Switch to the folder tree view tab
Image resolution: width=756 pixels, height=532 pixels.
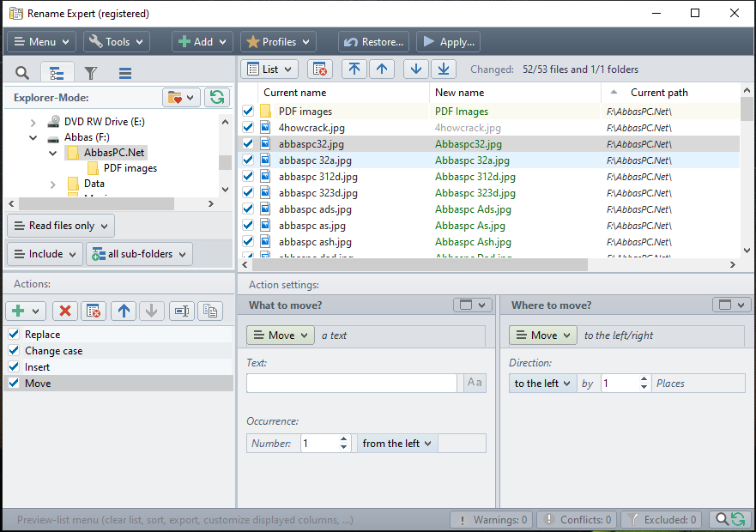[x=57, y=73]
